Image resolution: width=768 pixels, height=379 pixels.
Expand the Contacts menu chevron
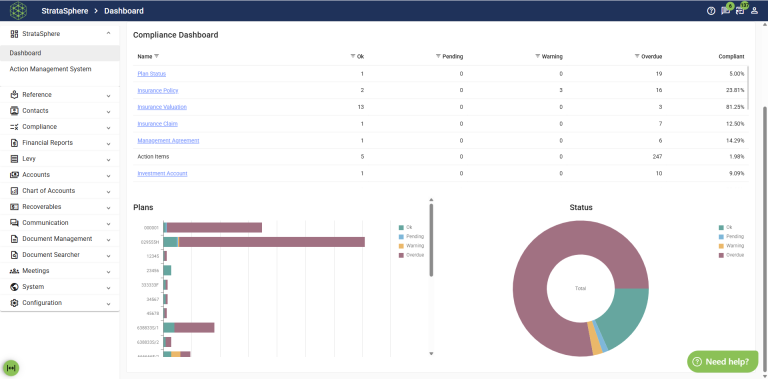click(108, 111)
